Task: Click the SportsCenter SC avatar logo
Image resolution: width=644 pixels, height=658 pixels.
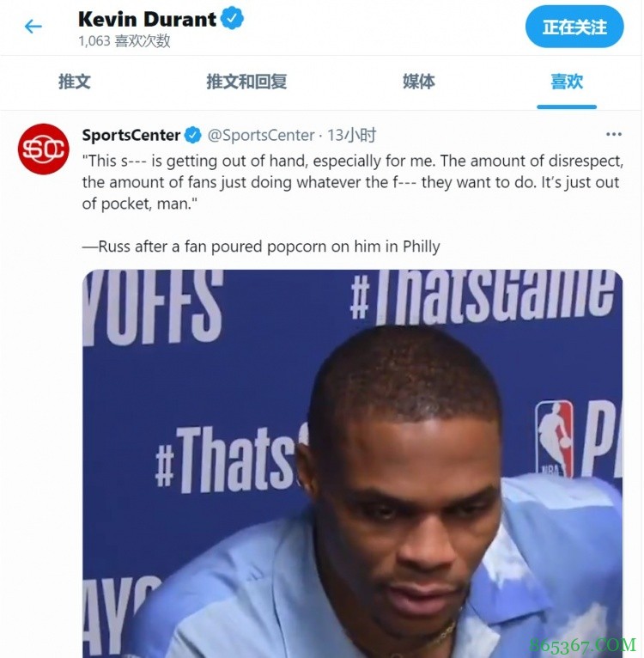Action: coord(43,149)
